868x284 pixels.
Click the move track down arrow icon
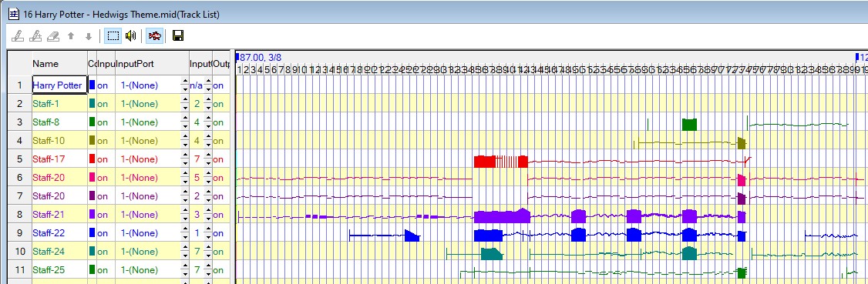pos(88,36)
